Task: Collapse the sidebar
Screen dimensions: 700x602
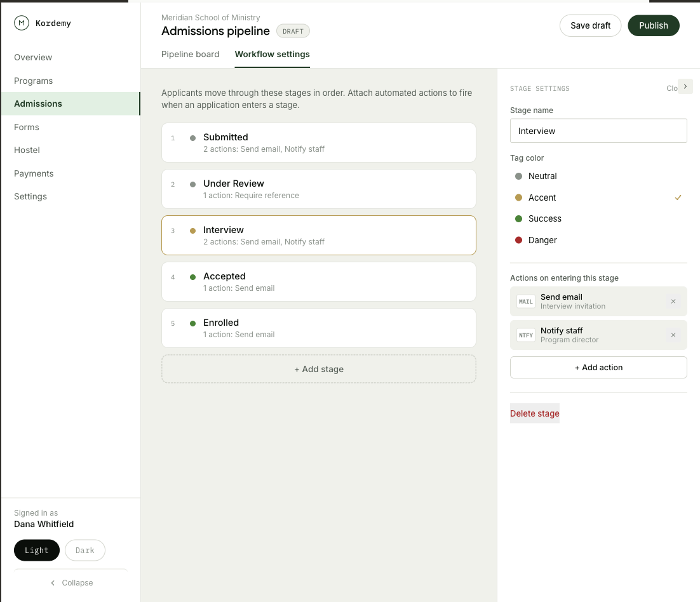Action: (x=71, y=583)
